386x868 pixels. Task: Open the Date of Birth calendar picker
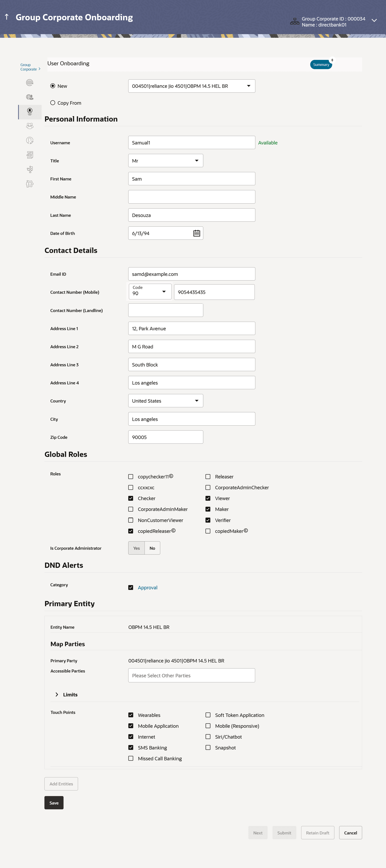(197, 233)
